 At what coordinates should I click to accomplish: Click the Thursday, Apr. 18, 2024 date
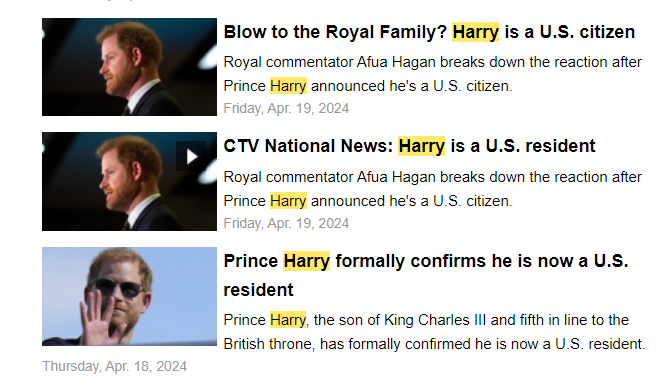pyautogui.click(x=114, y=367)
